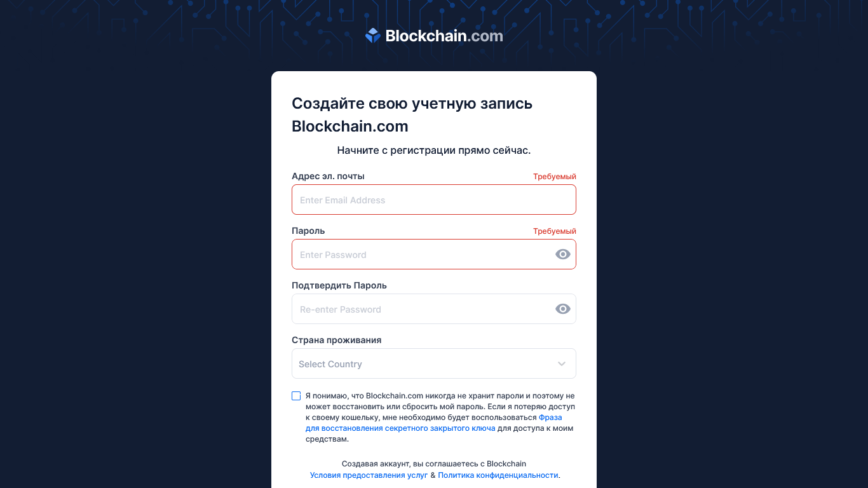The height and width of the screenshot is (488, 868).
Task: Follow the Политика конфиденциальности link
Action: click(498, 475)
